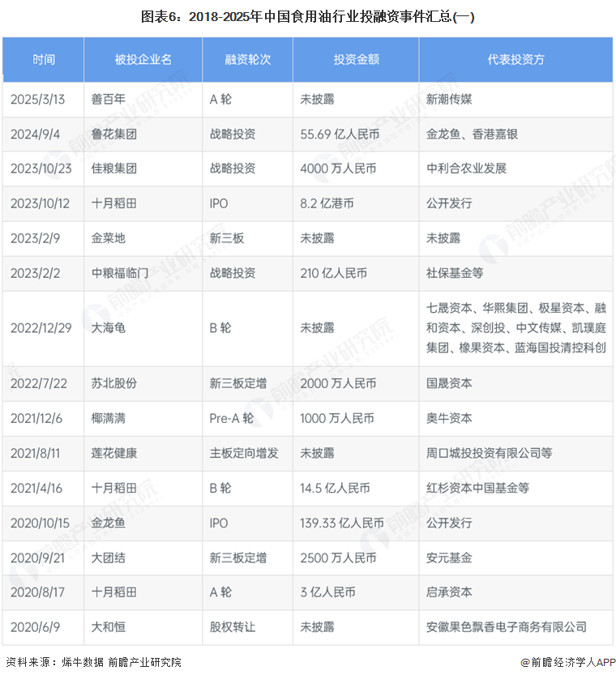Click investor 启承资本
The height and width of the screenshot is (679, 616).
coord(449,592)
